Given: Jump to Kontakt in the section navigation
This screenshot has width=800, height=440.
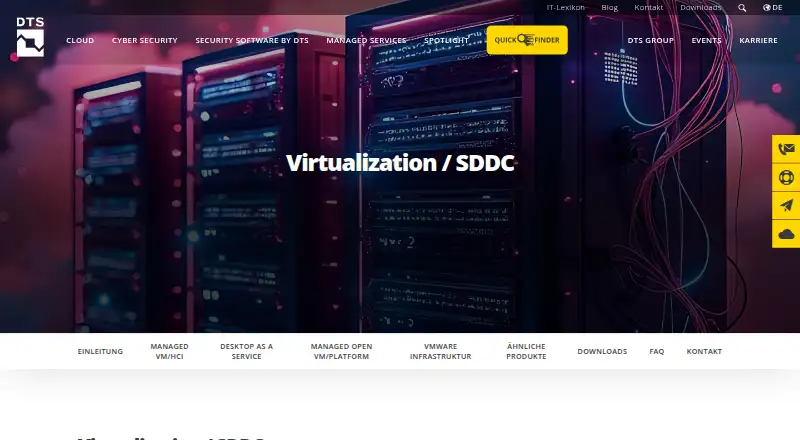Looking at the screenshot, I should 704,351.
